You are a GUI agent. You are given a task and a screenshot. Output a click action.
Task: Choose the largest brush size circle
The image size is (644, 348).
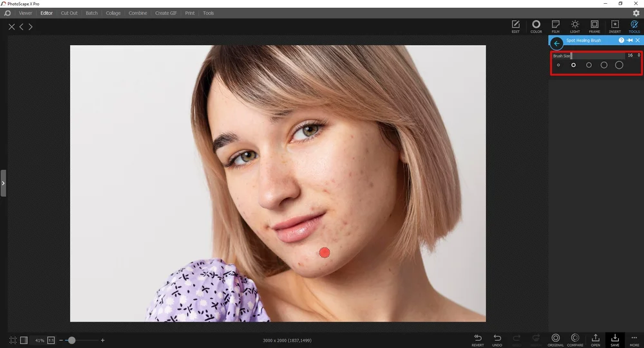pos(619,65)
